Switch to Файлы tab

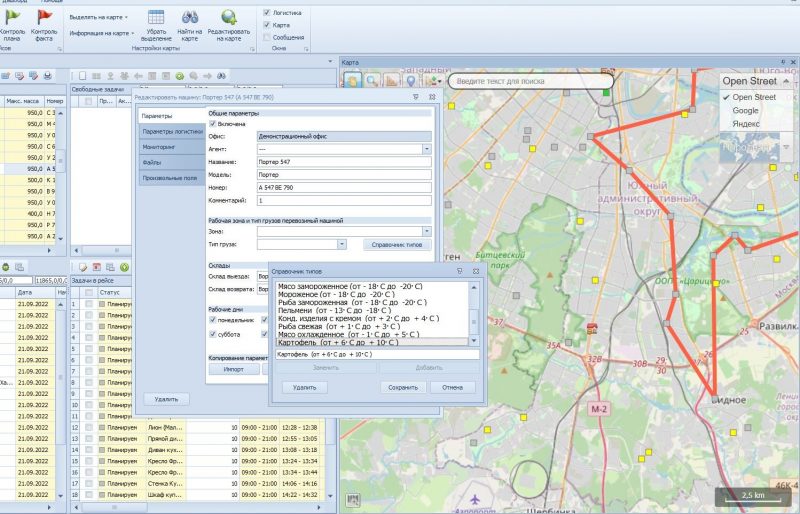click(x=172, y=162)
